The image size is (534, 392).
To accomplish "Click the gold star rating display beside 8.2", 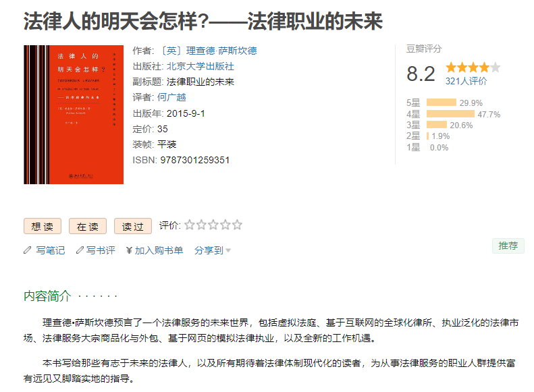I will pyautogui.click(x=473, y=67).
